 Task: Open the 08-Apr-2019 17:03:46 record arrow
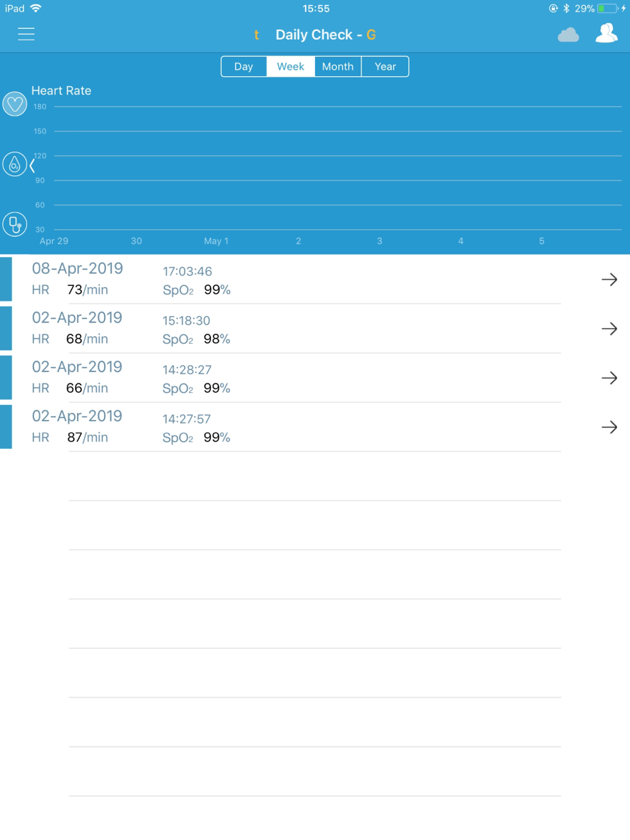(609, 280)
